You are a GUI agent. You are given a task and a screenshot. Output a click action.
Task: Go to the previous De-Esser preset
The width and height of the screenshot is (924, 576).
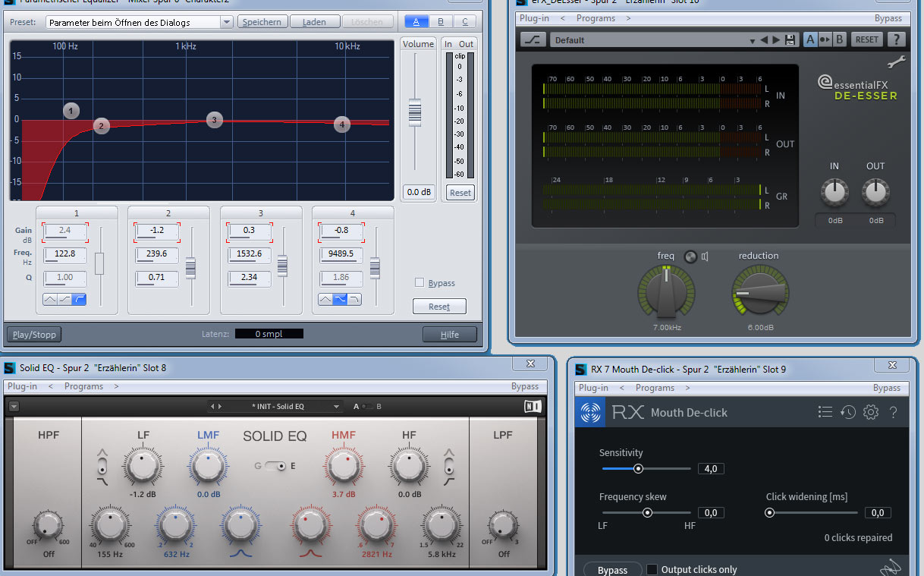pyautogui.click(x=765, y=40)
